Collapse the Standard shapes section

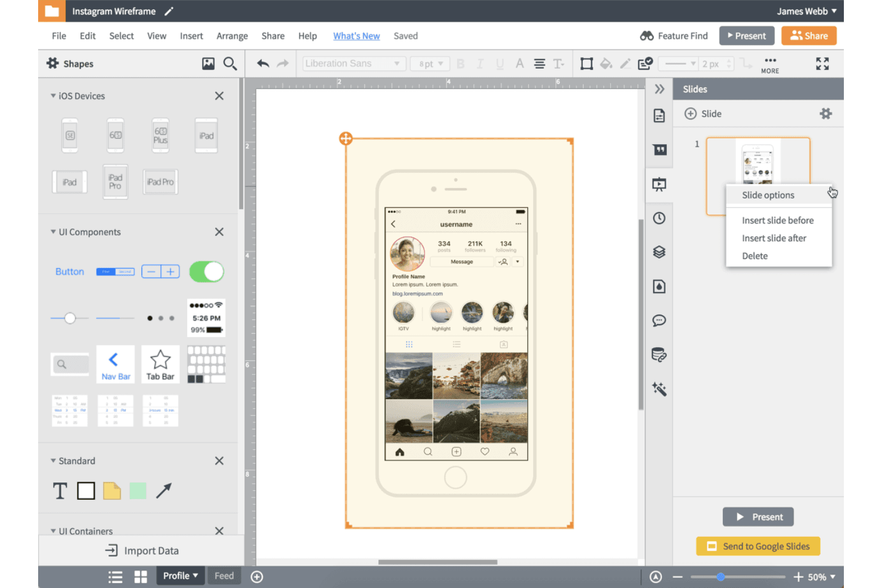coord(53,461)
